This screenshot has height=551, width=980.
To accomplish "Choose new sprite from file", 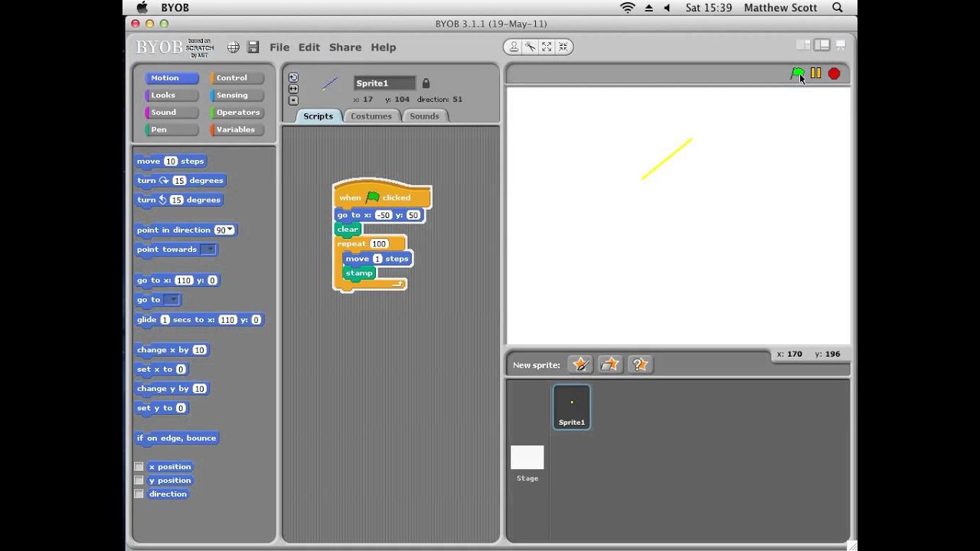I will click(610, 364).
